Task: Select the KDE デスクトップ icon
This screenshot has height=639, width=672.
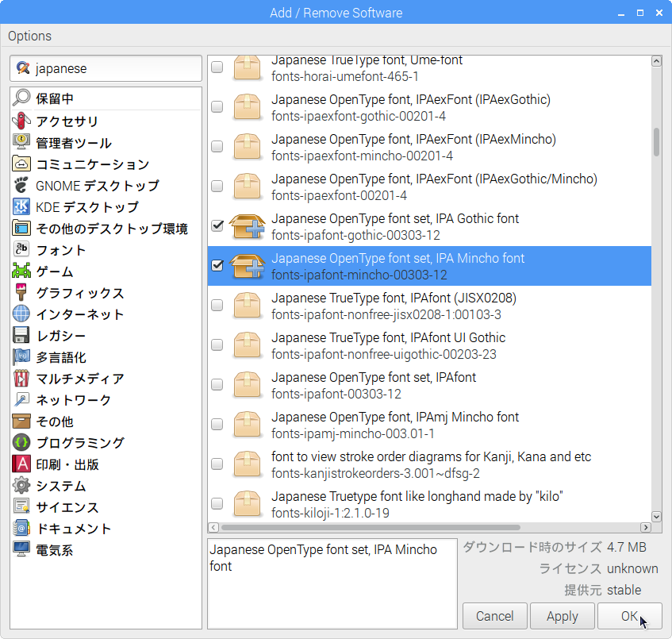Action: click(x=21, y=206)
